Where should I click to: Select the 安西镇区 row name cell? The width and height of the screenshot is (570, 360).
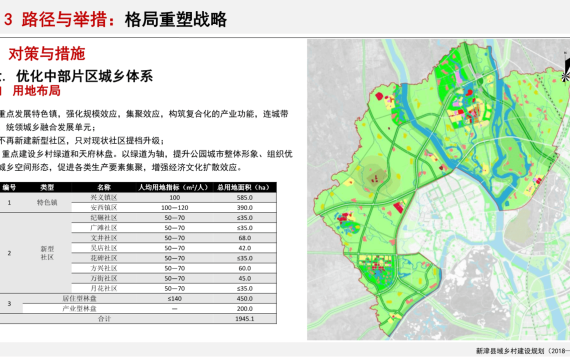(104, 208)
